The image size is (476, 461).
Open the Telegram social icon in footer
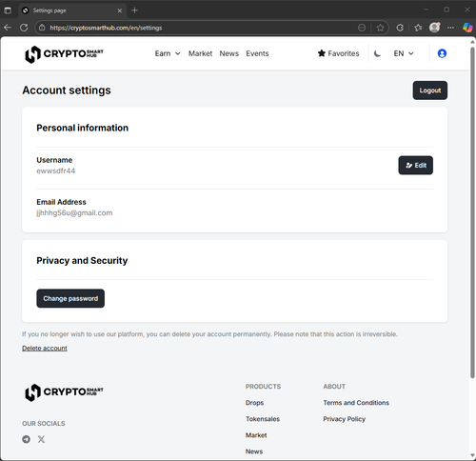27,439
